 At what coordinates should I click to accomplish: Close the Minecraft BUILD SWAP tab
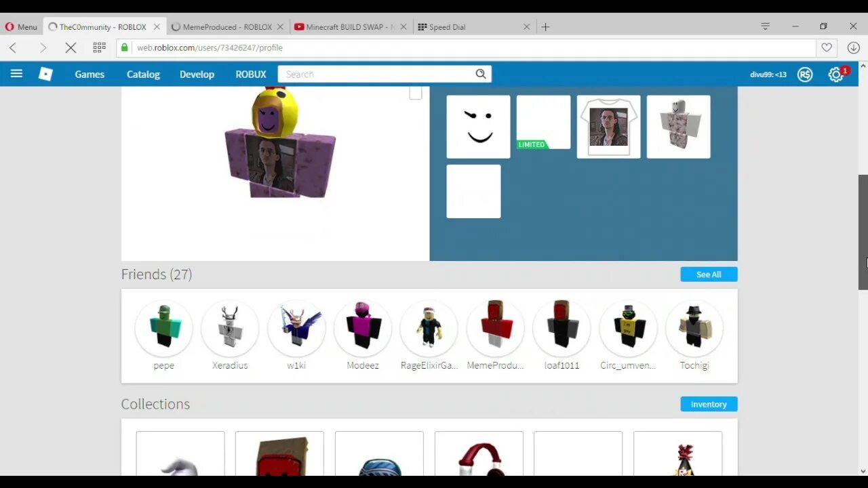pyautogui.click(x=403, y=27)
